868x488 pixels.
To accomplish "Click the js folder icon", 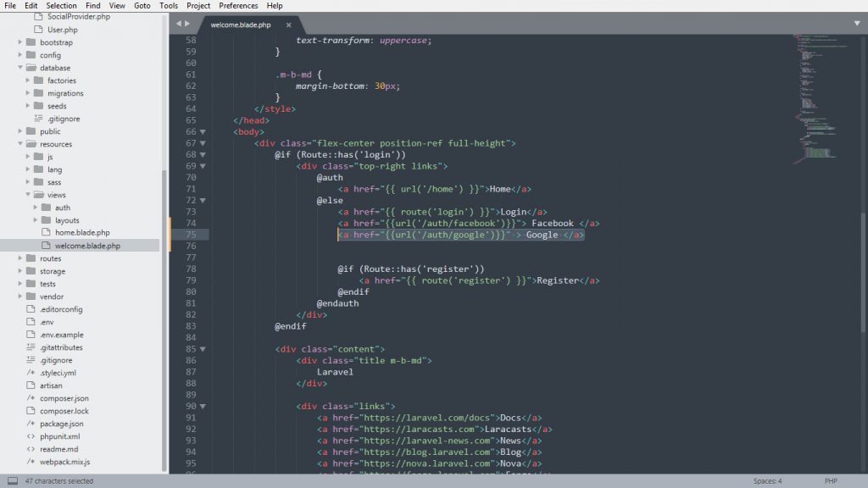I will (x=39, y=157).
